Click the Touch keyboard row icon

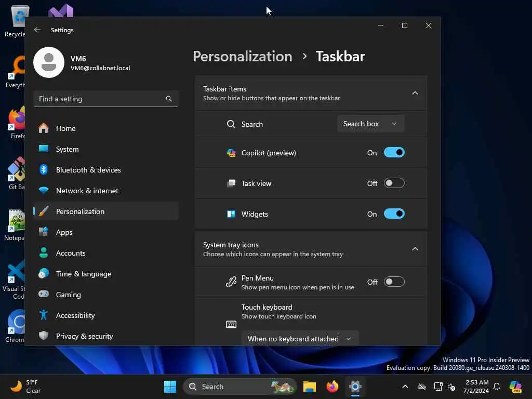point(231,324)
